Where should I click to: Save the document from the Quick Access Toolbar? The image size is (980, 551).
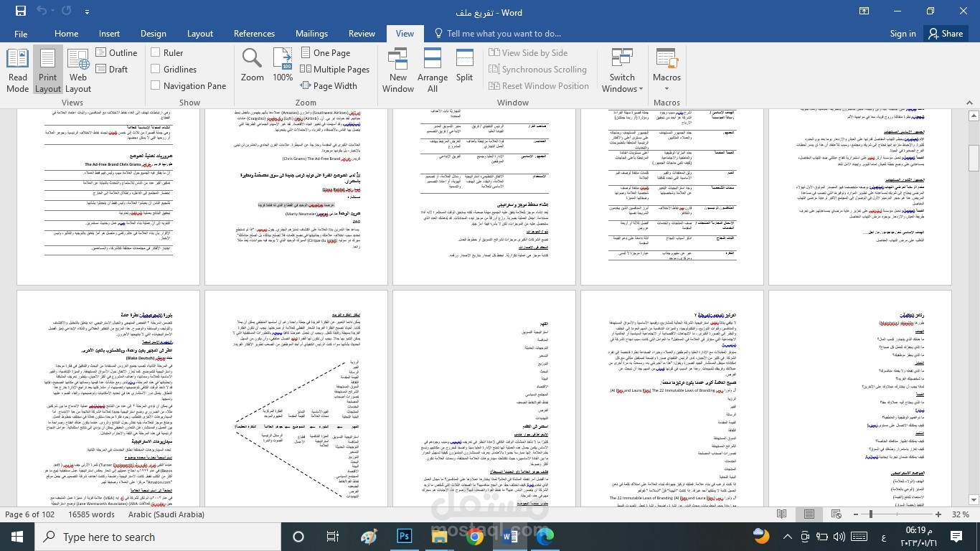tap(21, 11)
